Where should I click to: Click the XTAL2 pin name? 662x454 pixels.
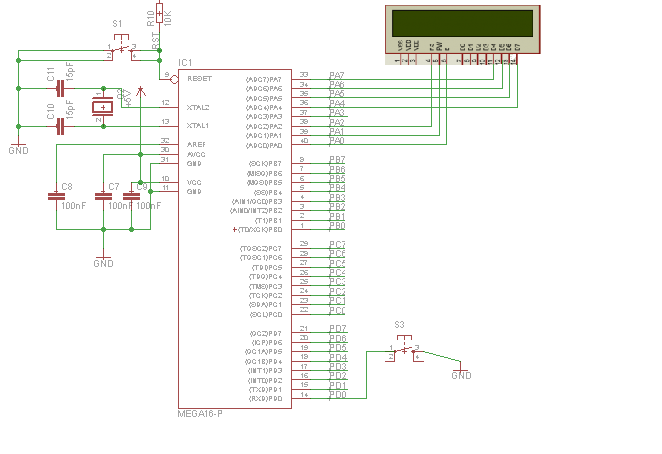pyautogui.click(x=198, y=108)
